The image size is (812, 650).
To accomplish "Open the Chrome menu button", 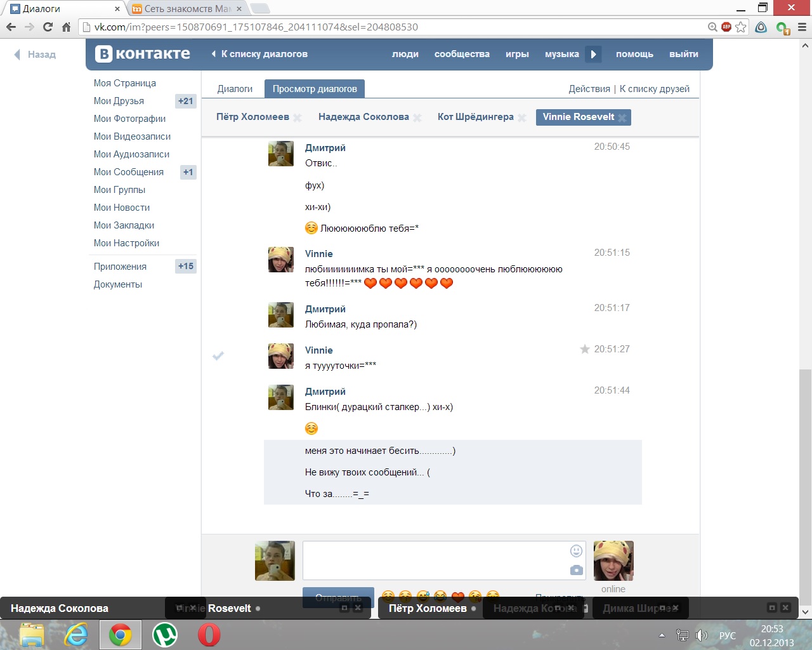I will tap(802, 27).
